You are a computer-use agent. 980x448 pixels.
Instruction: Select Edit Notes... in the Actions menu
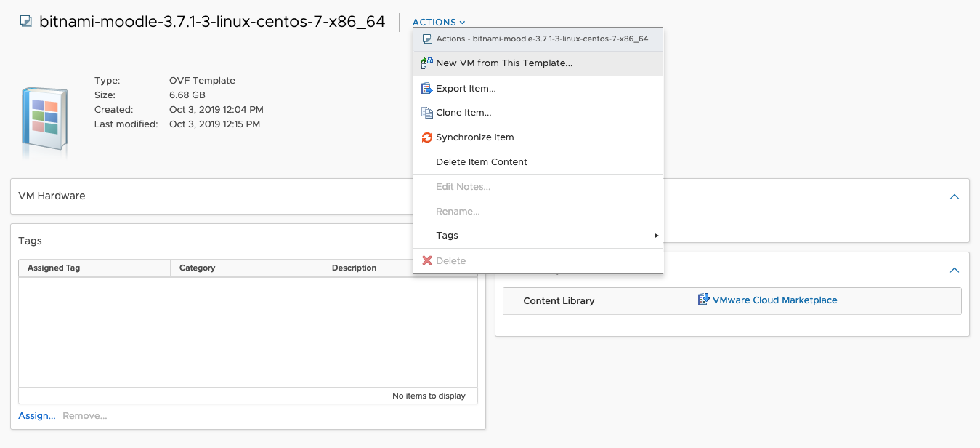[x=463, y=187]
